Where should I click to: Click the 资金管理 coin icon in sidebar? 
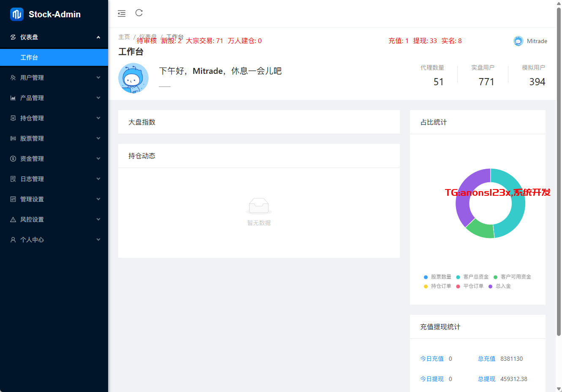[x=13, y=159]
